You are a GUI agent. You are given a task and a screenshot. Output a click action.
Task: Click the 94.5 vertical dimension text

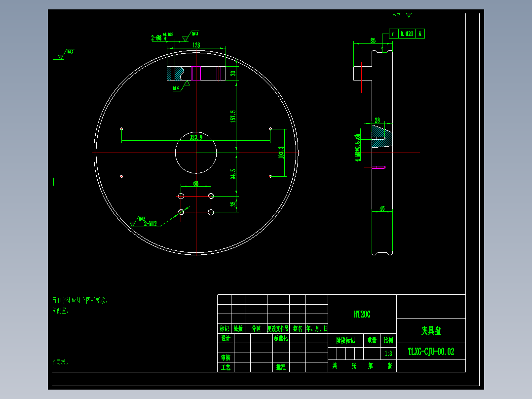click(233, 174)
